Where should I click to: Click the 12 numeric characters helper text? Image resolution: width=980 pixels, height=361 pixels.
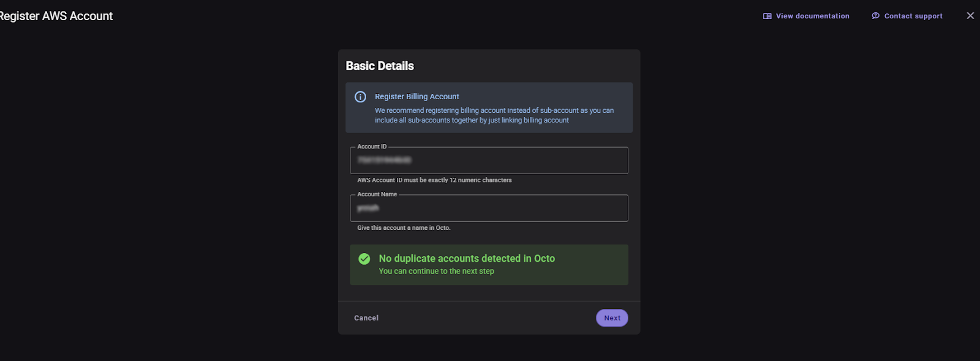434,180
